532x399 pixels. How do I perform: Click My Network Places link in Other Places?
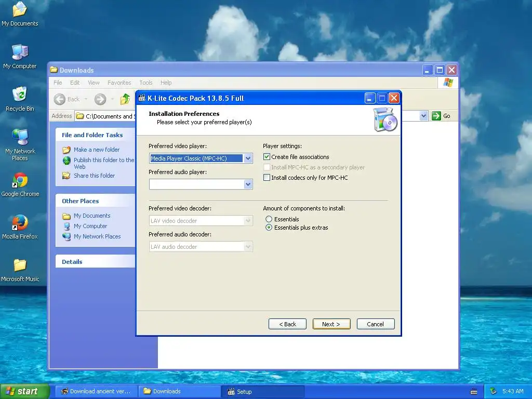point(97,236)
